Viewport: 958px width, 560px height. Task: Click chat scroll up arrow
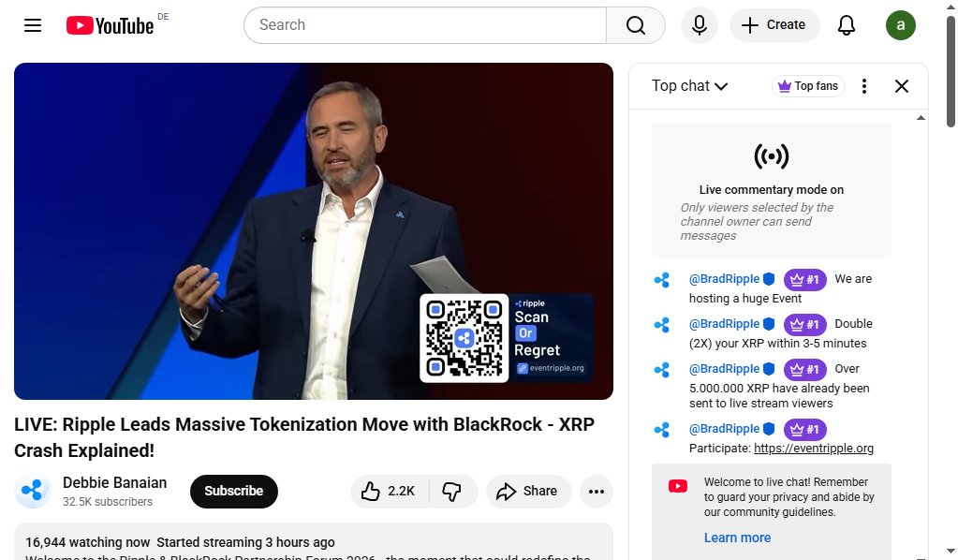coord(921,118)
